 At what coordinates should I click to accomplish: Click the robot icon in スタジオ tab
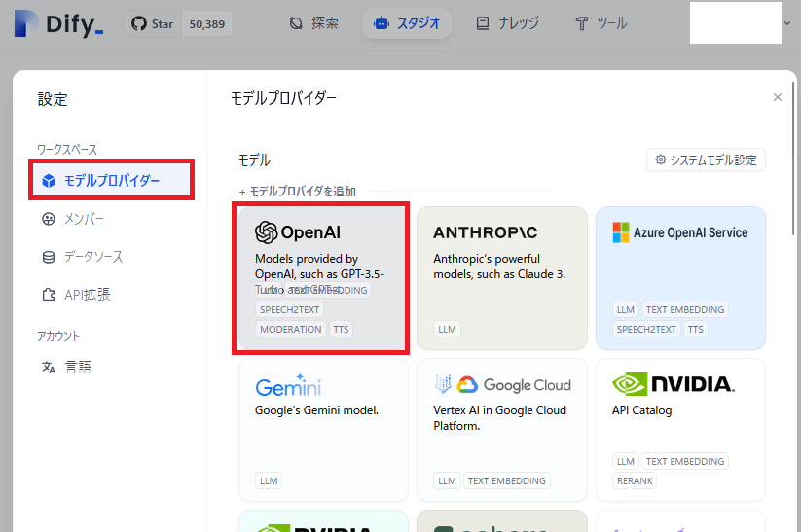[382, 23]
